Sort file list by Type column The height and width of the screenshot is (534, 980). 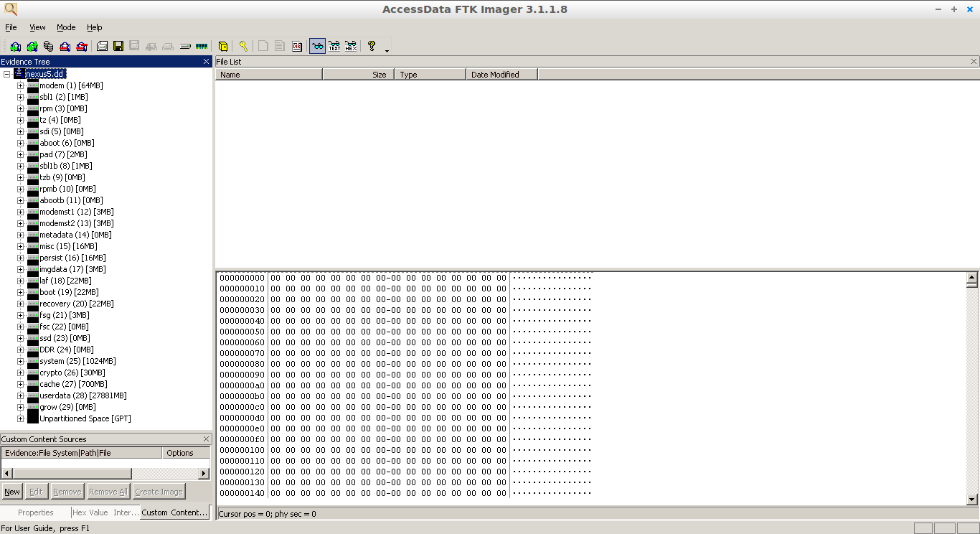click(430, 75)
